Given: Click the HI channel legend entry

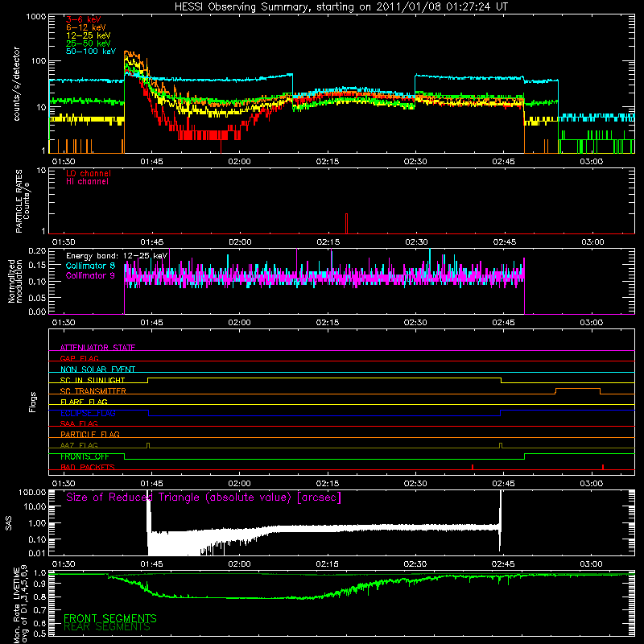Looking at the screenshot, I should coord(87,182).
